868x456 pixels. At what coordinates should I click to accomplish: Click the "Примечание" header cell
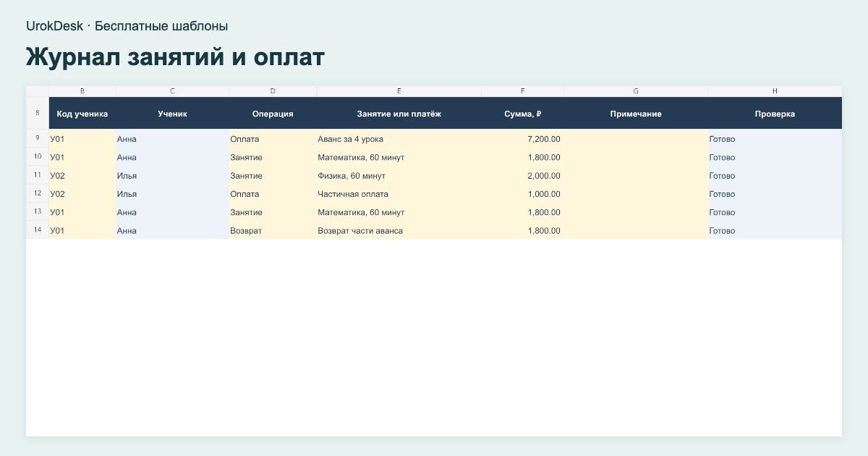636,114
